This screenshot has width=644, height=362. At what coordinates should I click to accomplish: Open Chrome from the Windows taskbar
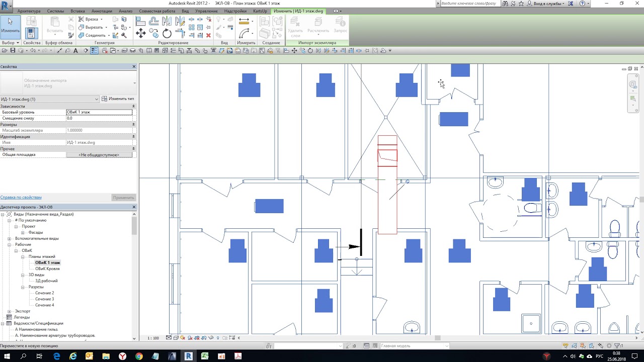click(139, 356)
